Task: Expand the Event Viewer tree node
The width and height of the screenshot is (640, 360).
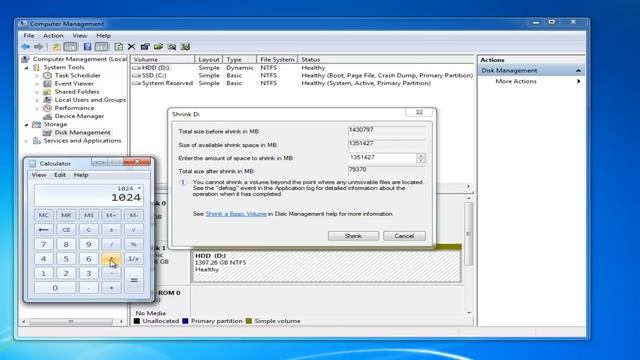Action: click(x=37, y=84)
